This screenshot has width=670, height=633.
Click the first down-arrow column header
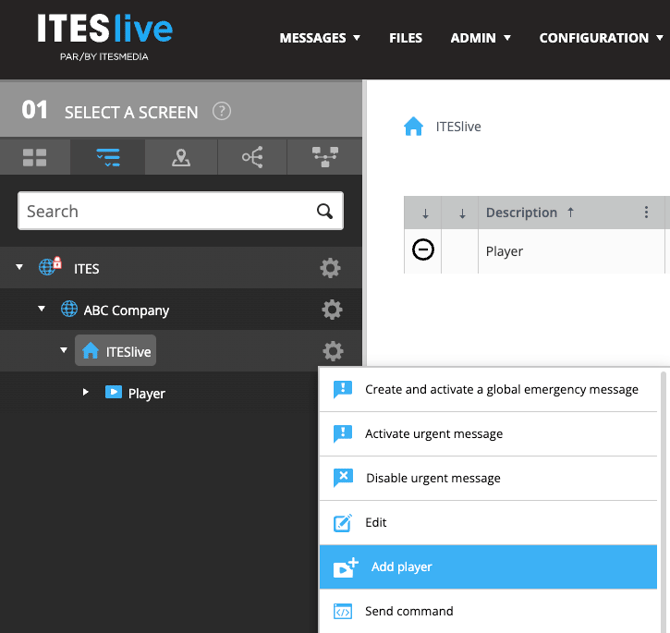click(425, 213)
